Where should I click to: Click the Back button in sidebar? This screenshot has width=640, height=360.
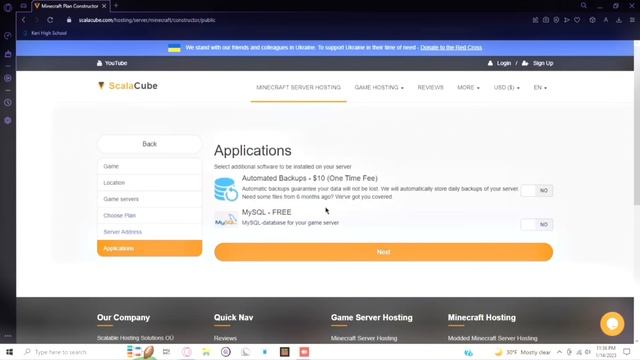coord(149,144)
